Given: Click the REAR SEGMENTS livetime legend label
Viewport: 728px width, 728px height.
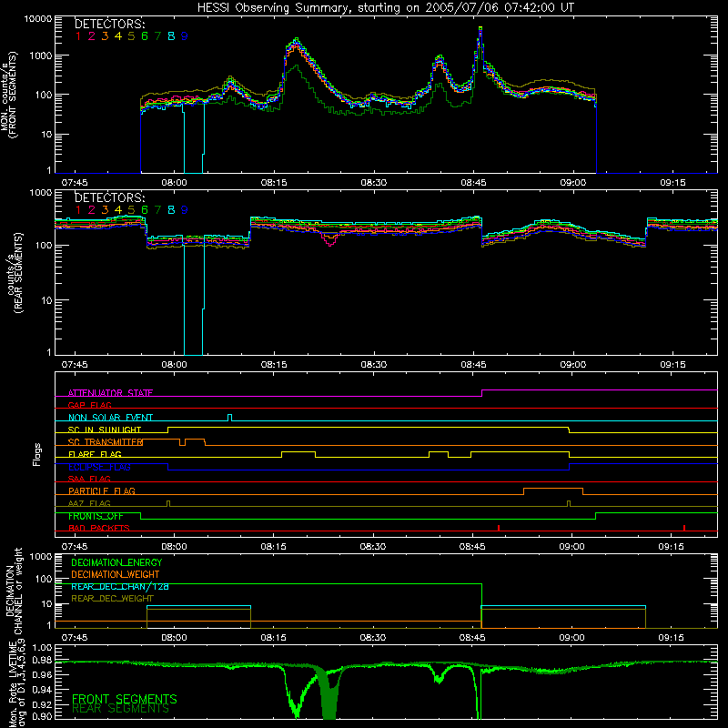Looking at the screenshot, I should pos(121,709).
